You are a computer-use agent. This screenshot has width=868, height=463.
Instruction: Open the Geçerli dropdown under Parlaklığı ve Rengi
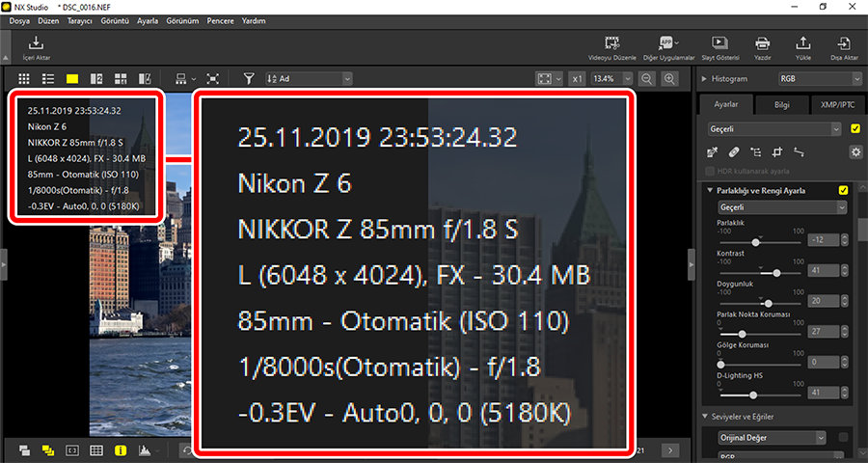point(781,207)
